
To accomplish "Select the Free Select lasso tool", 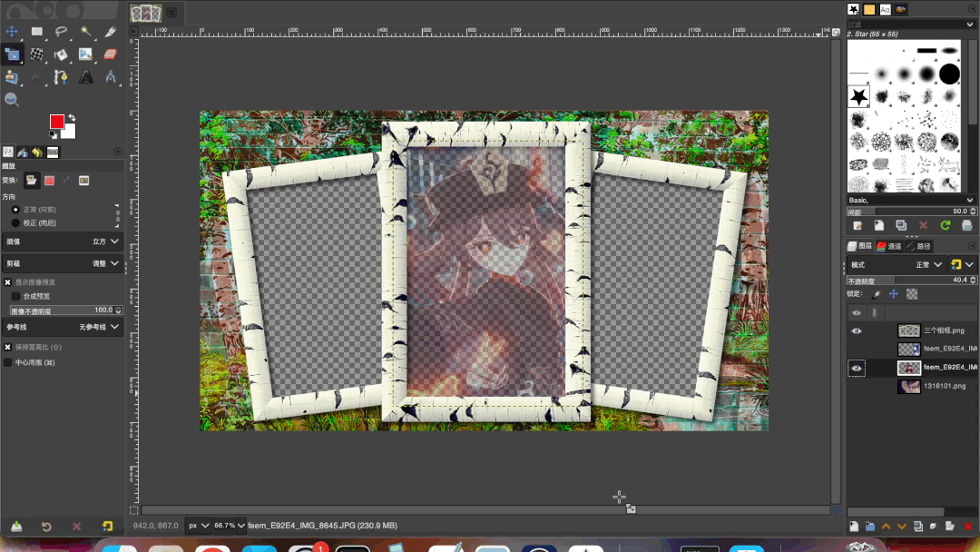I will click(62, 31).
